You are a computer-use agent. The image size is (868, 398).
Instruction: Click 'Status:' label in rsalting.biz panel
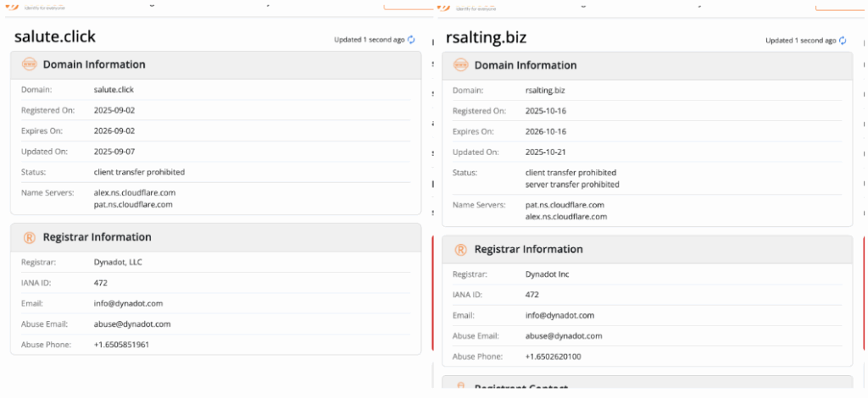pos(465,173)
